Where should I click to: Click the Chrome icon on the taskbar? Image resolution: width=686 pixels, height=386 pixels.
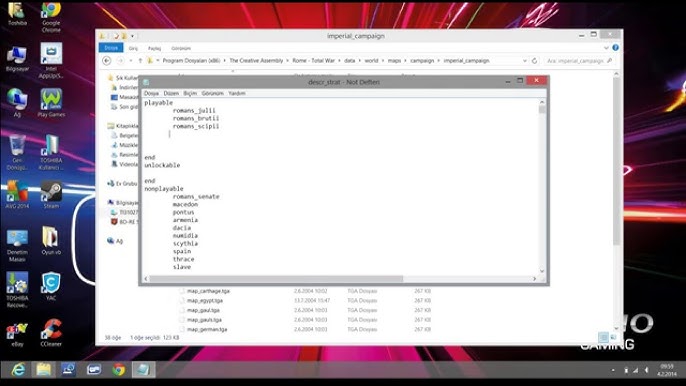pos(119,370)
